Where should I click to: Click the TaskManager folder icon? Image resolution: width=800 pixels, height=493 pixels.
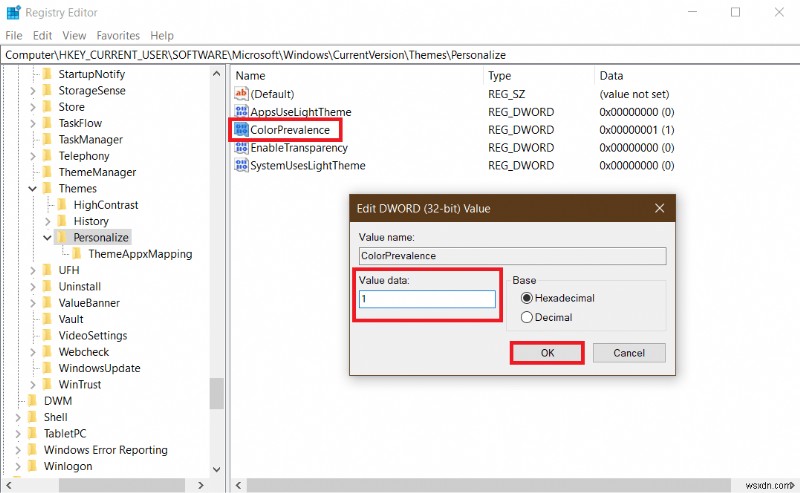[47, 139]
